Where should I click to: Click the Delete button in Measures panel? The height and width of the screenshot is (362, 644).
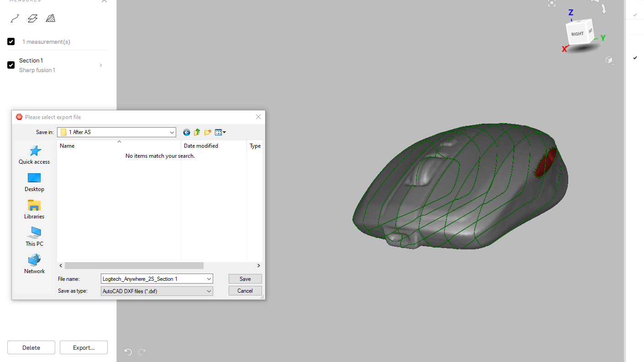click(31, 347)
